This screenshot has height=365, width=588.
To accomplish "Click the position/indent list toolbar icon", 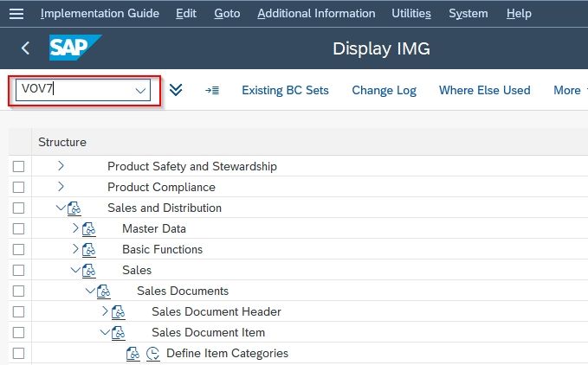I will [212, 90].
